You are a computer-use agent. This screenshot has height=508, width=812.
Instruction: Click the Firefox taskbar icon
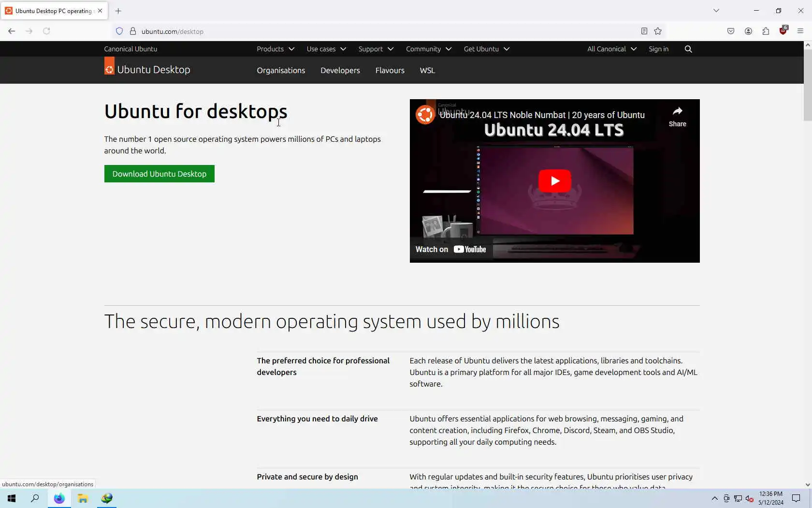(x=59, y=498)
